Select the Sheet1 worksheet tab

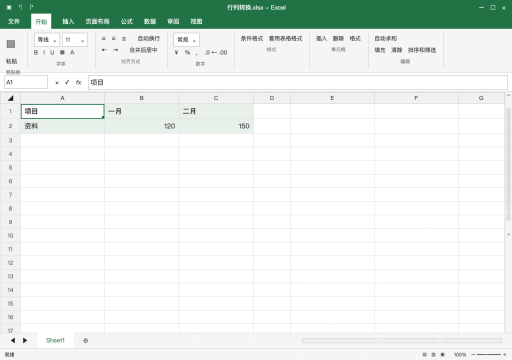pos(55,340)
